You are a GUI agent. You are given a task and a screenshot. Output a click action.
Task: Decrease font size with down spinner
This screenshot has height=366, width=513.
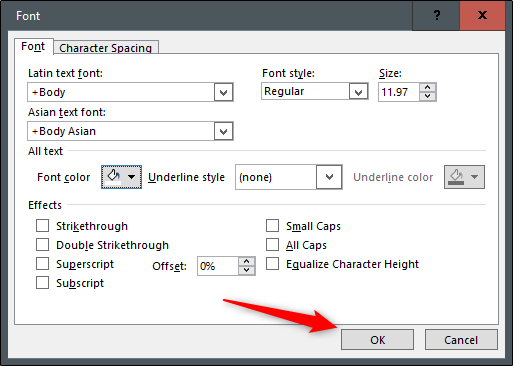coord(428,96)
